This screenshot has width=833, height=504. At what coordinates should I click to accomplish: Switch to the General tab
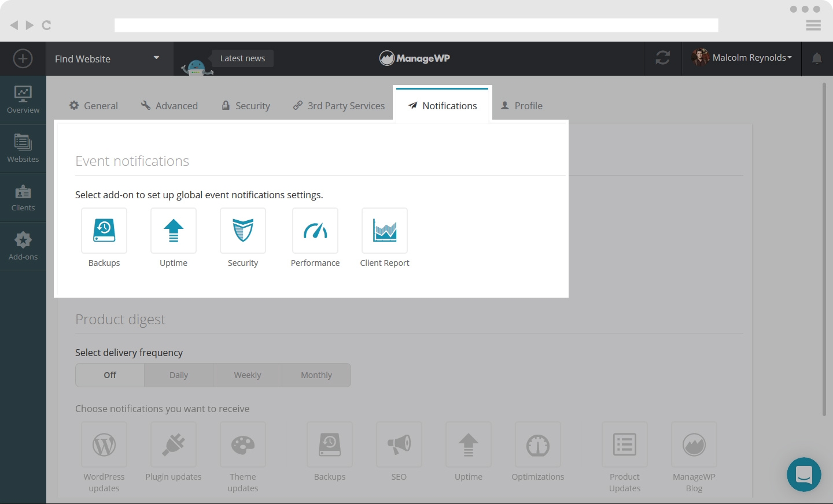coord(94,106)
